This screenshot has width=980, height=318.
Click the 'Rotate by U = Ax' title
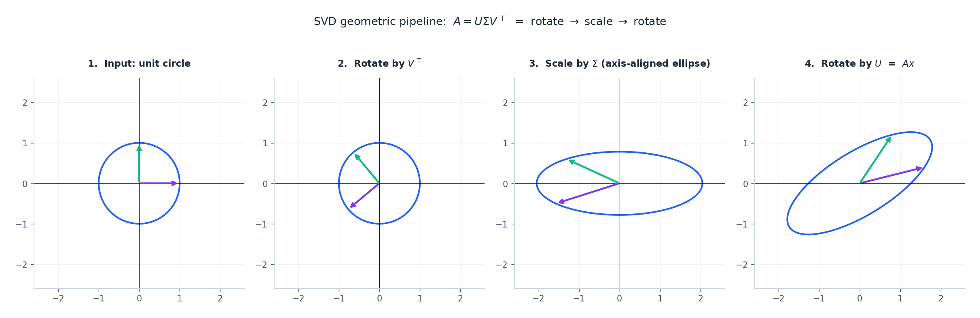(859, 64)
